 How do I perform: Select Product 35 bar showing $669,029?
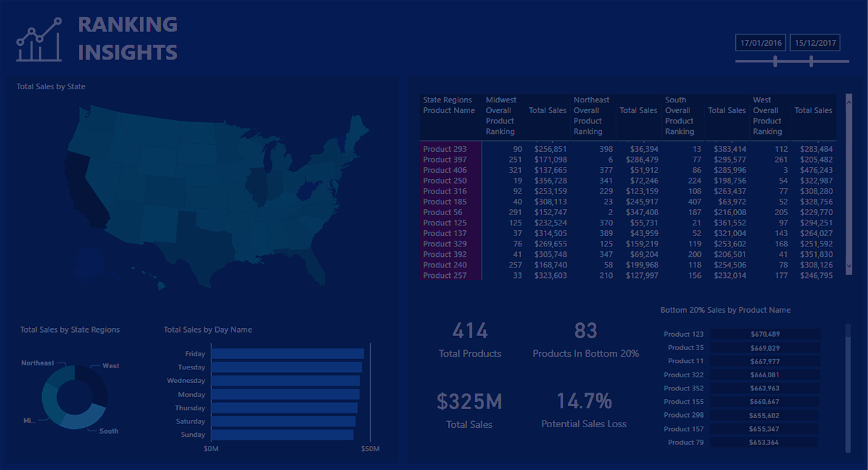(765, 348)
